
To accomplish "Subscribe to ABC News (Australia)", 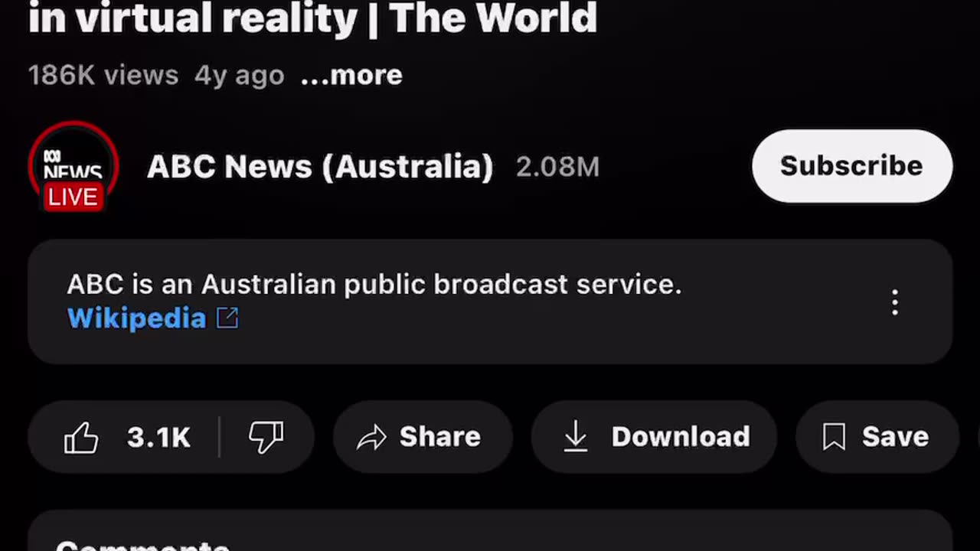I will pos(852,166).
